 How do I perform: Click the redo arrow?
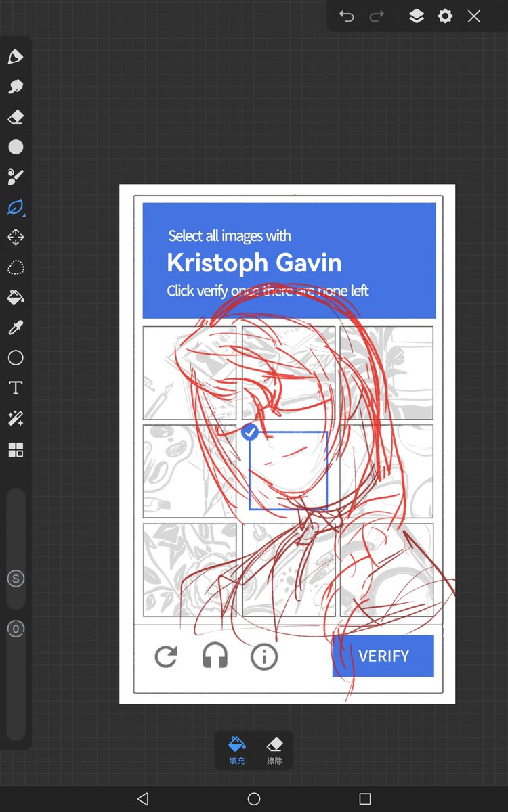click(x=377, y=16)
